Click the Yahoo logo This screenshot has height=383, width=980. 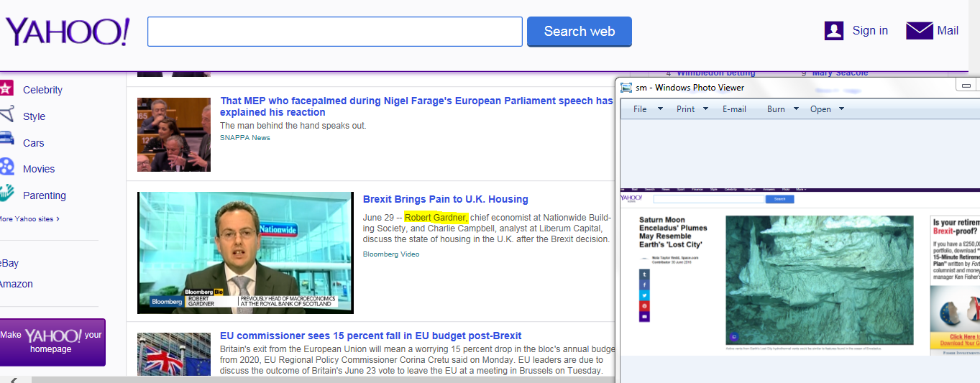click(x=68, y=32)
